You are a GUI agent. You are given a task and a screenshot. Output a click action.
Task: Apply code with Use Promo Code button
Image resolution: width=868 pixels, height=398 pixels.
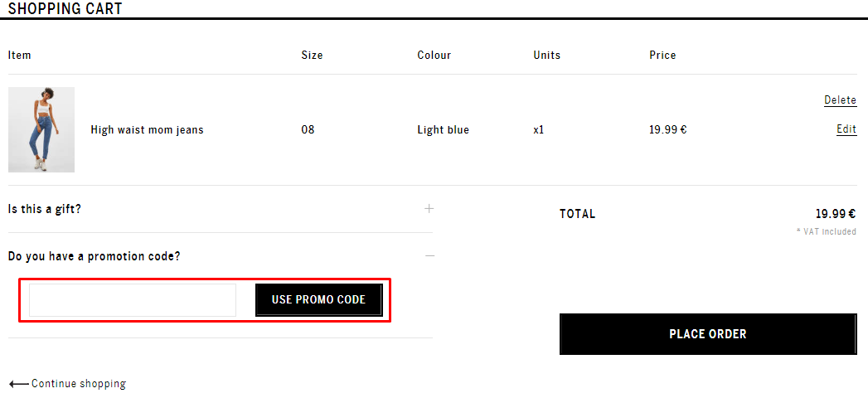tap(319, 300)
